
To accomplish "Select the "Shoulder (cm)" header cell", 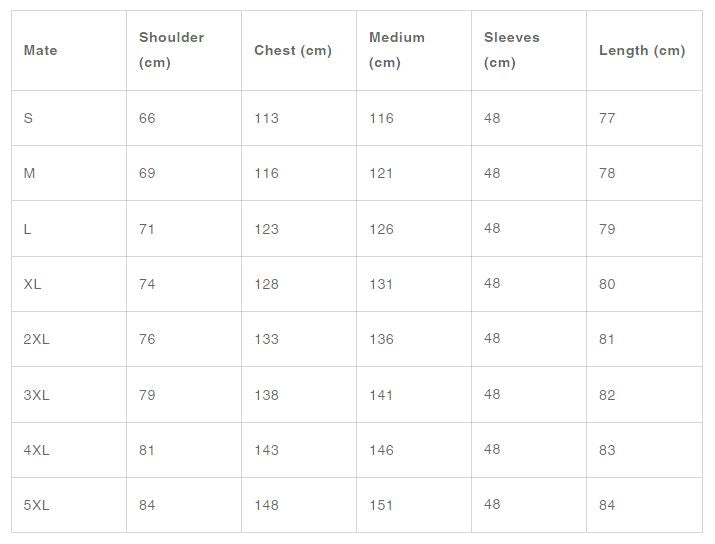I will click(x=171, y=50).
